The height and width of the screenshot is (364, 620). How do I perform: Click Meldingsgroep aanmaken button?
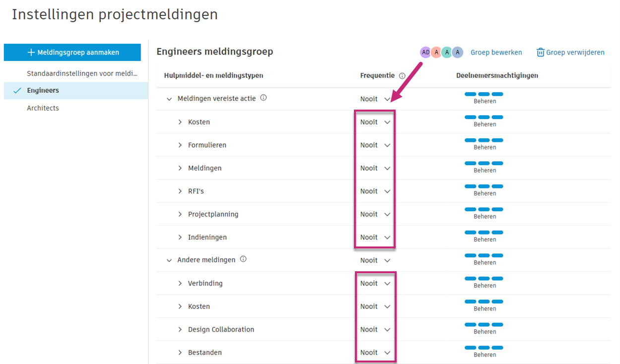coord(72,52)
